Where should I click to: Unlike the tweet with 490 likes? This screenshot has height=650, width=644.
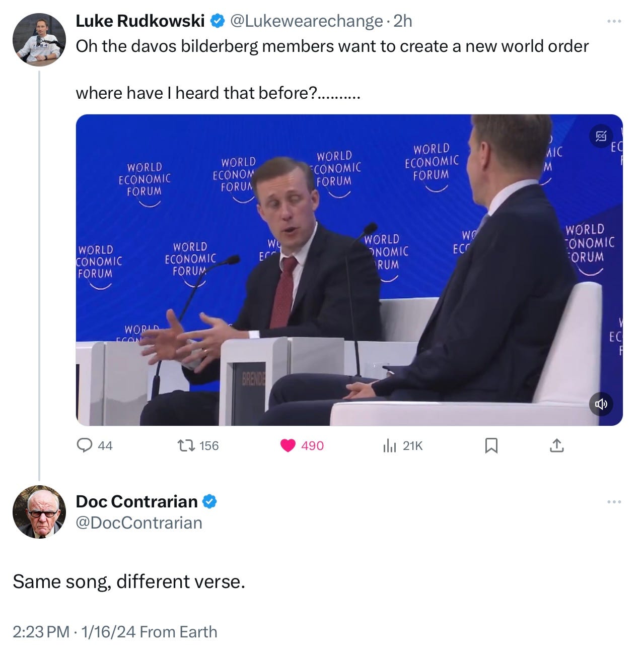point(302,445)
